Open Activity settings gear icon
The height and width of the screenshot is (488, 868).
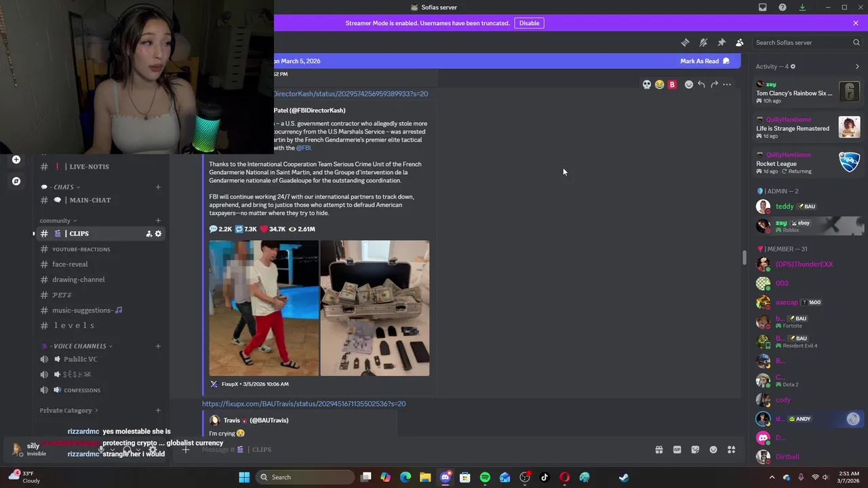pyautogui.click(x=793, y=66)
